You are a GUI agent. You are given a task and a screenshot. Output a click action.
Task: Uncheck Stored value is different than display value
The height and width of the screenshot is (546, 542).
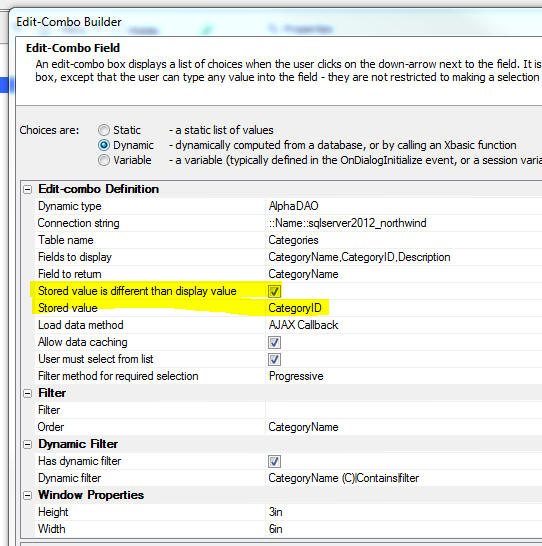pyautogui.click(x=274, y=291)
